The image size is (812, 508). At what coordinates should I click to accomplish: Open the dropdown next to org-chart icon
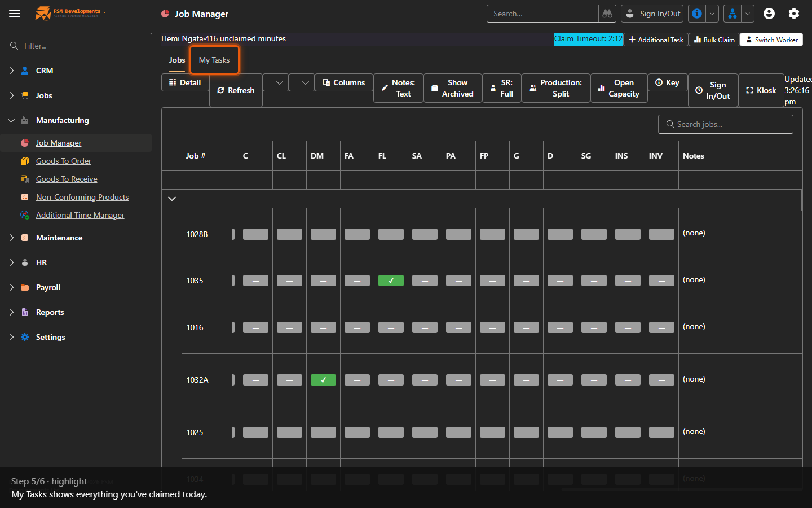pos(747,14)
